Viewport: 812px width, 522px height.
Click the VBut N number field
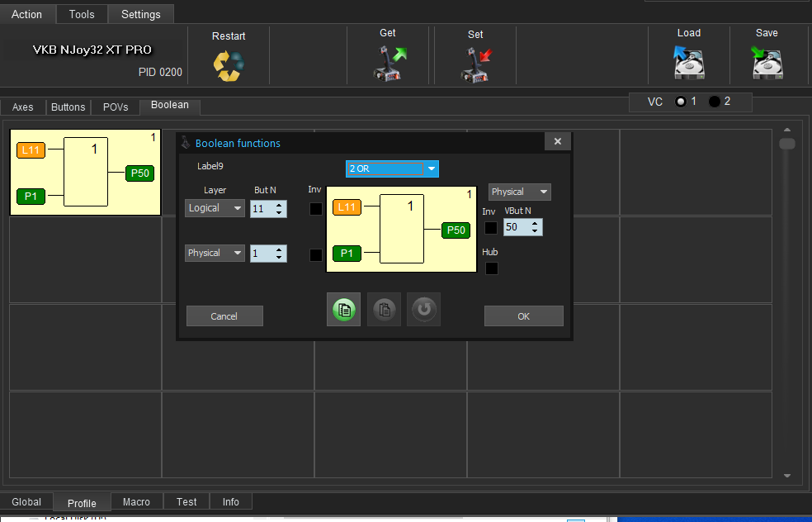(x=517, y=227)
